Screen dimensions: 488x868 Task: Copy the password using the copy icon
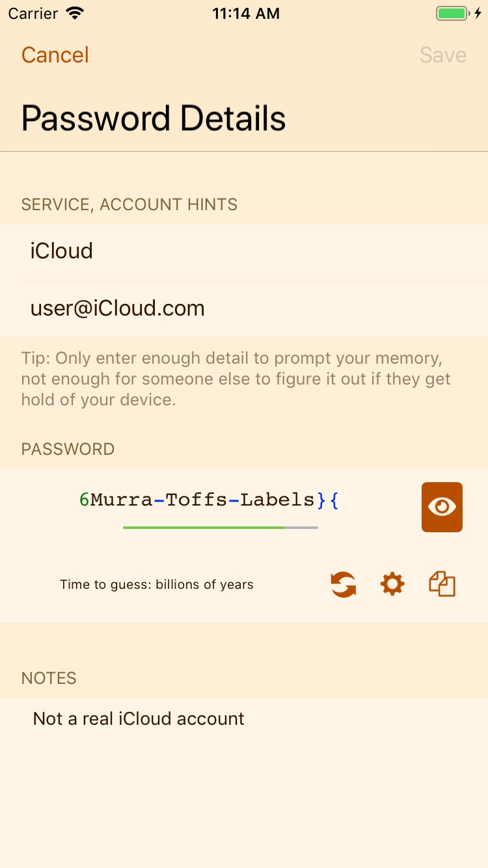point(442,584)
